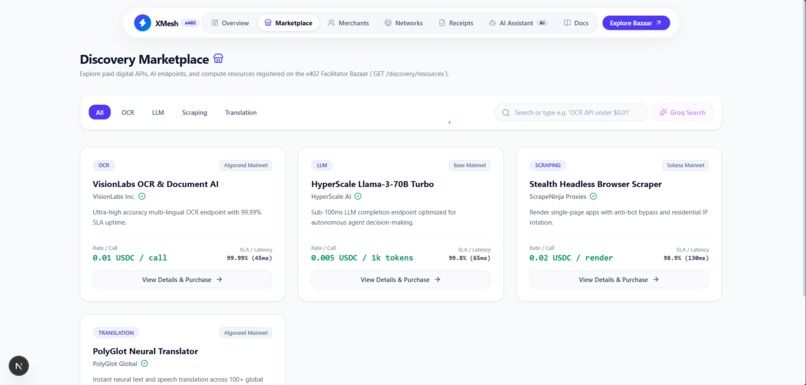
Task: Click the VisionLabs Inc. merchant name
Action: coord(114,196)
